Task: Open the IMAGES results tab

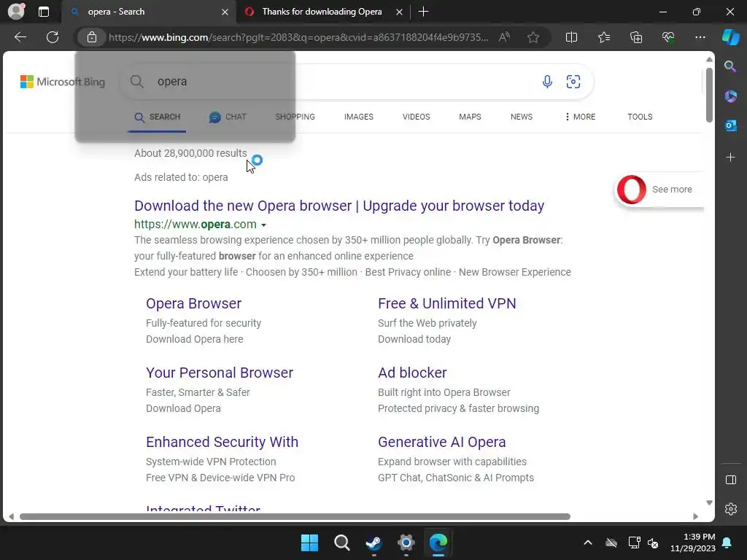Action: (x=359, y=117)
